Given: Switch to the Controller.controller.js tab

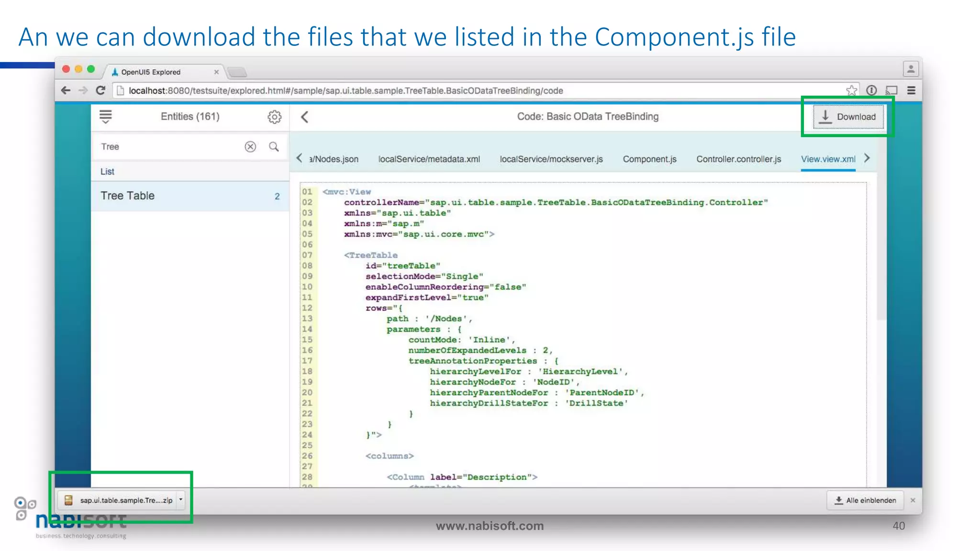Looking at the screenshot, I should 738,159.
